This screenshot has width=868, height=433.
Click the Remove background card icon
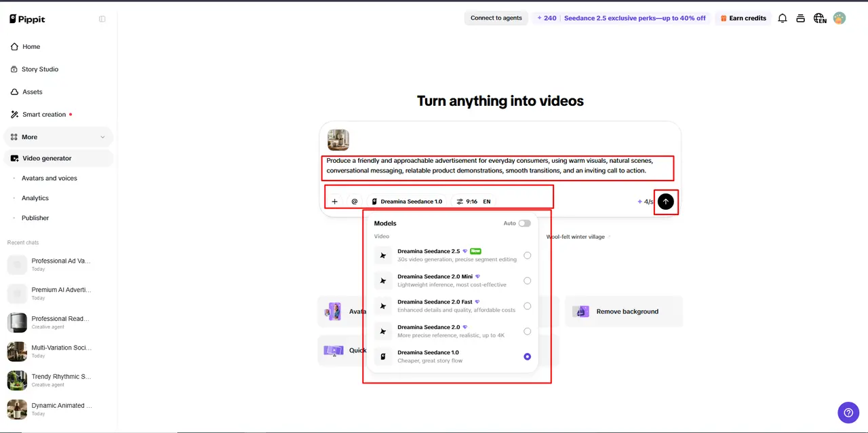coord(580,312)
